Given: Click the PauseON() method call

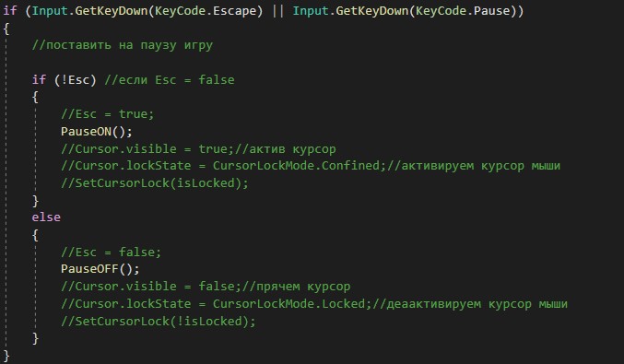Looking at the screenshot, I should coord(96,131).
